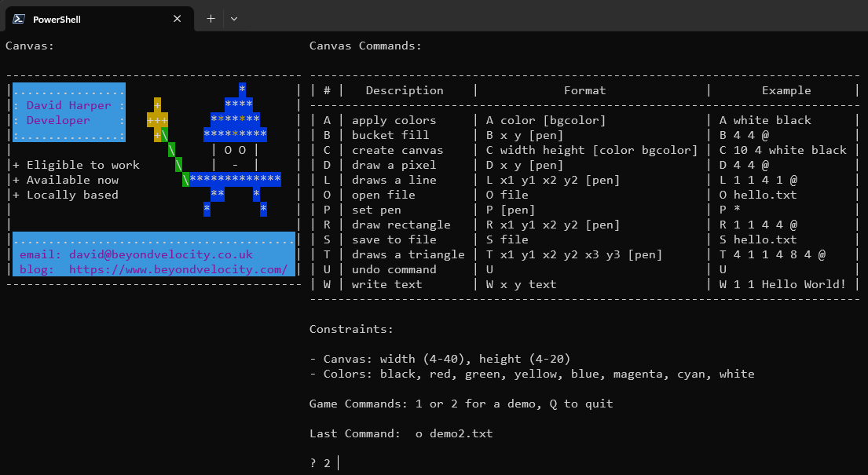Click '+ Locally based' text
Viewport: 868px width, 475px height.
66,195
